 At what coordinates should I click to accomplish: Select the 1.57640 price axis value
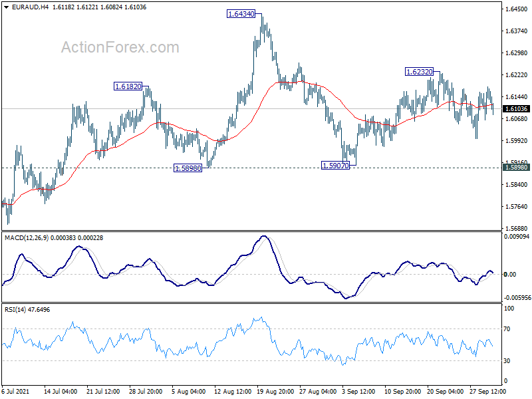click(x=517, y=207)
